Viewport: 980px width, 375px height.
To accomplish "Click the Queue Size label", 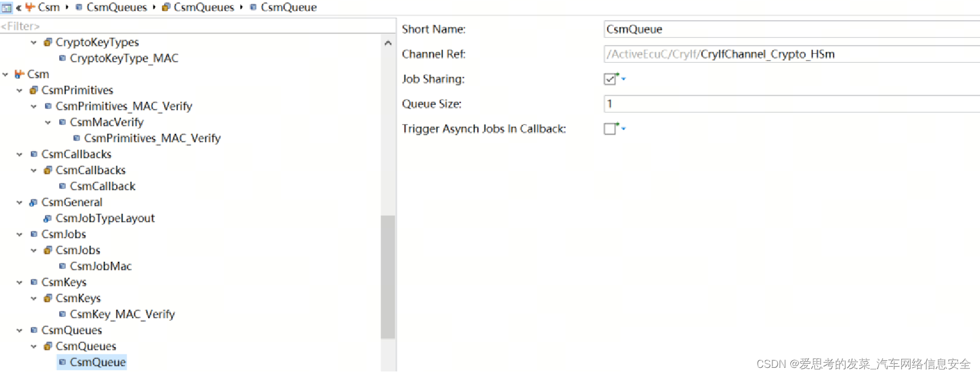I will point(432,104).
